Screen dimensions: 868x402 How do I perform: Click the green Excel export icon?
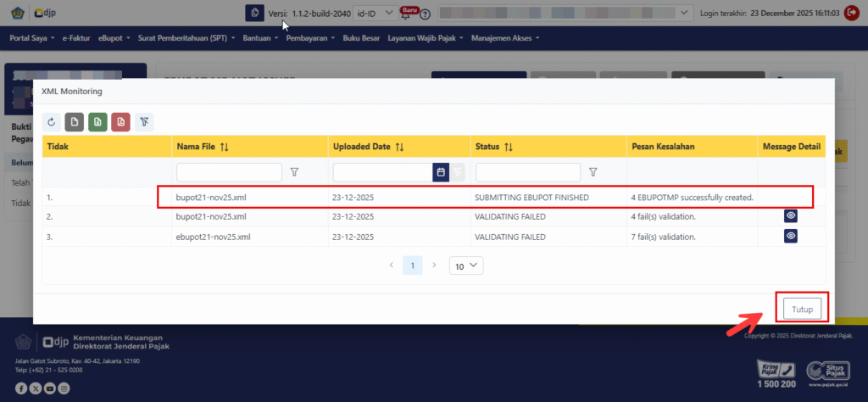click(x=97, y=122)
